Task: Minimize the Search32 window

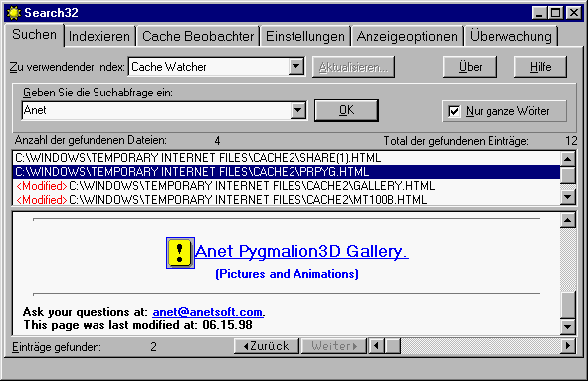Action: click(539, 13)
